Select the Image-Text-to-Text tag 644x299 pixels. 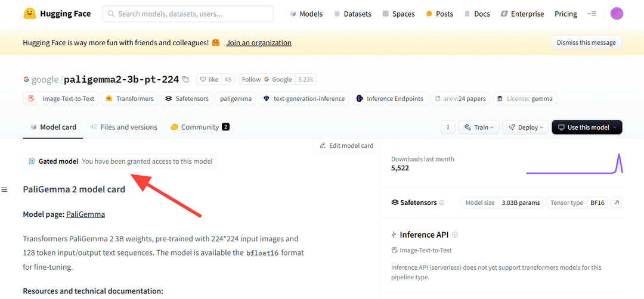click(x=61, y=98)
